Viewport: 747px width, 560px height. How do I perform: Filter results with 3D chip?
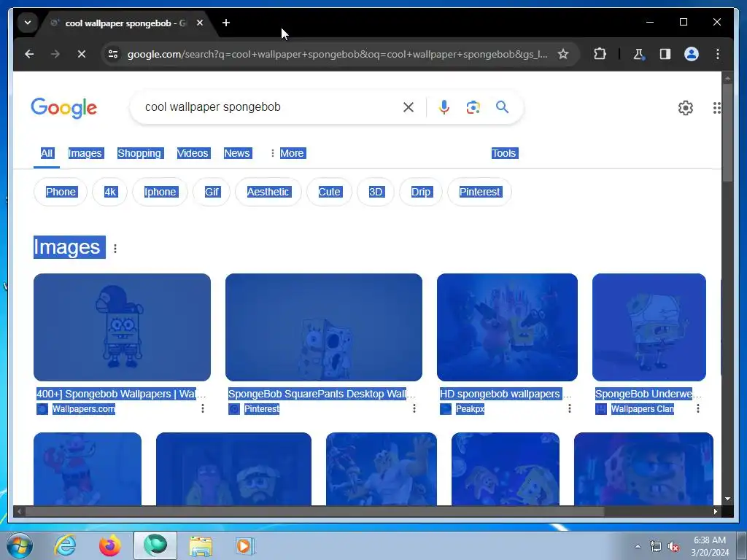(x=376, y=192)
